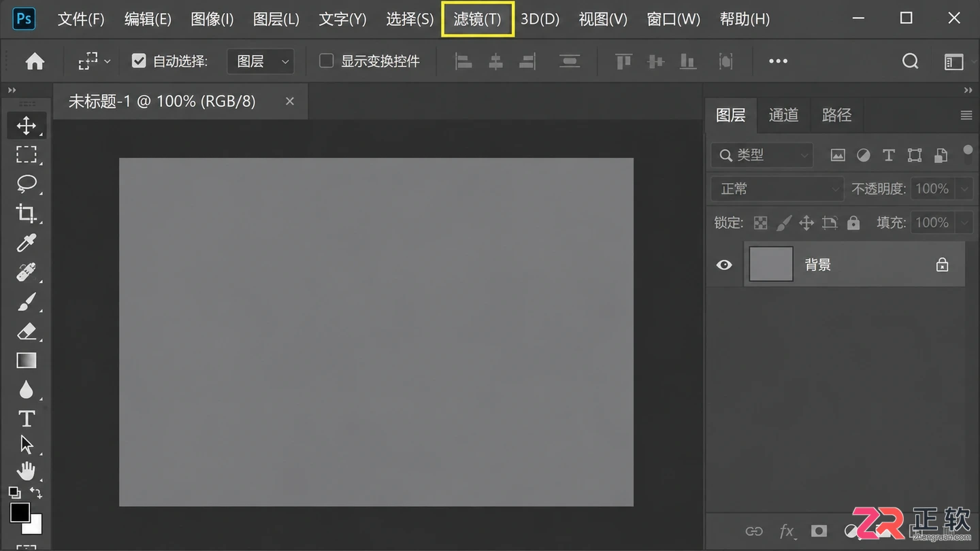Select the Eyedropper tool
This screenshot has height=551, width=980.
(27, 243)
